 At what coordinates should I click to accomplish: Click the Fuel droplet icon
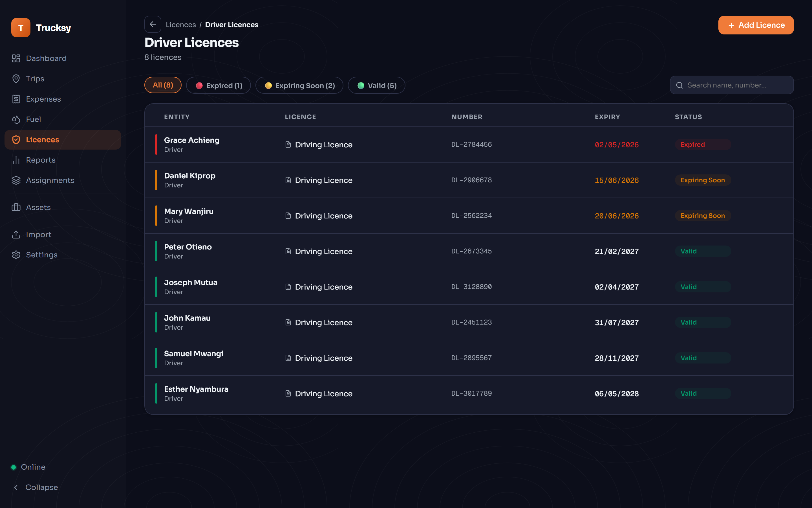(x=16, y=119)
